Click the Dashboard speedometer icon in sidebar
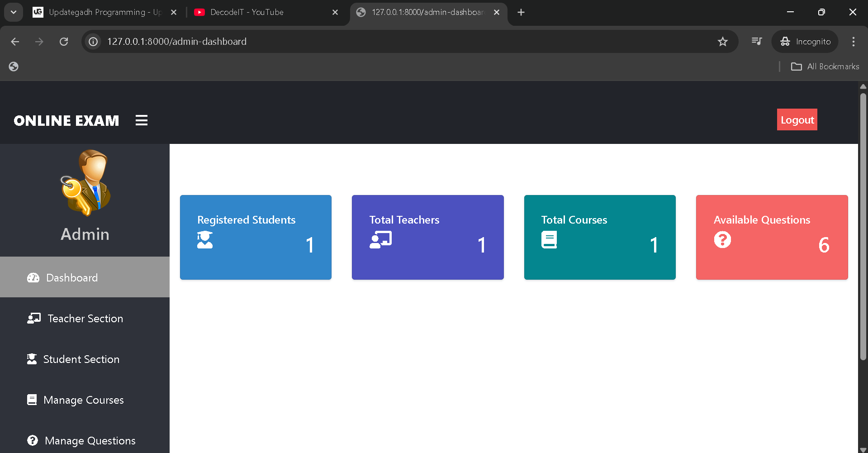 click(33, 277)
